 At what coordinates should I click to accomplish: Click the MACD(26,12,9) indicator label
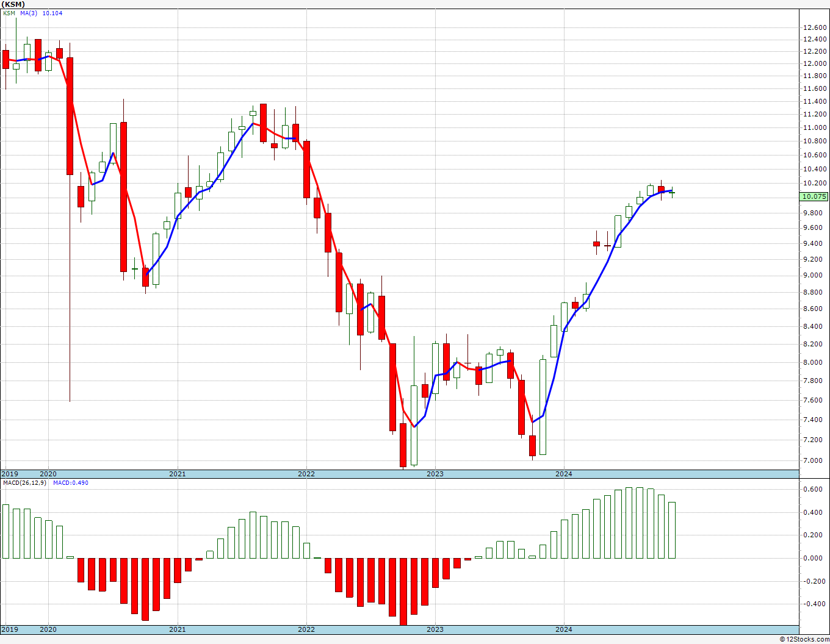pyautogui.click(x=26, y=483)
